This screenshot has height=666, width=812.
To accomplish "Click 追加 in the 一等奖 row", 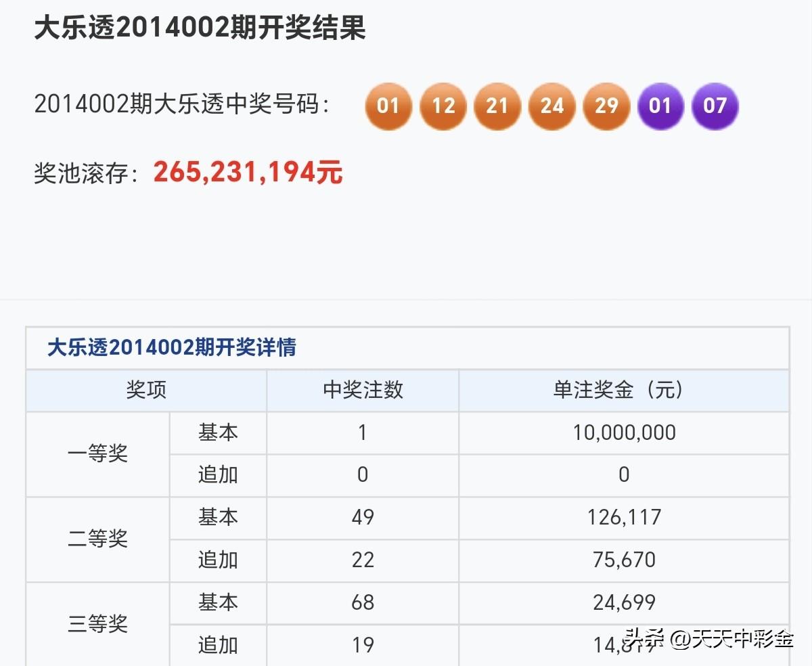I will click(x=218, y=474).
